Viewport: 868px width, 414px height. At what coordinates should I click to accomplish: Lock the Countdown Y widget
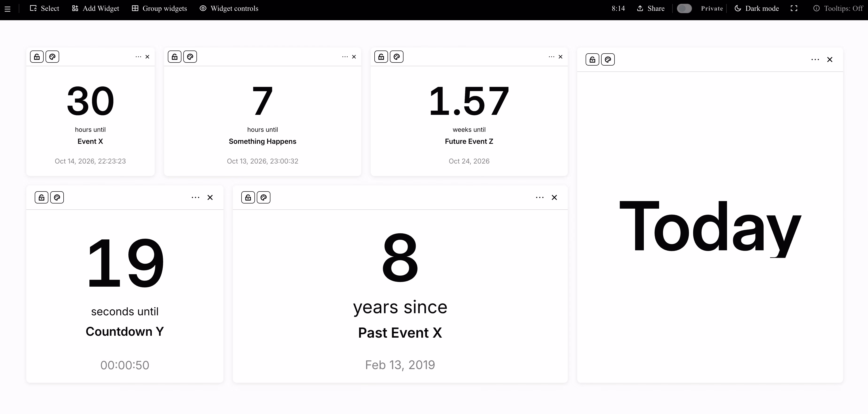coord(42,197)
